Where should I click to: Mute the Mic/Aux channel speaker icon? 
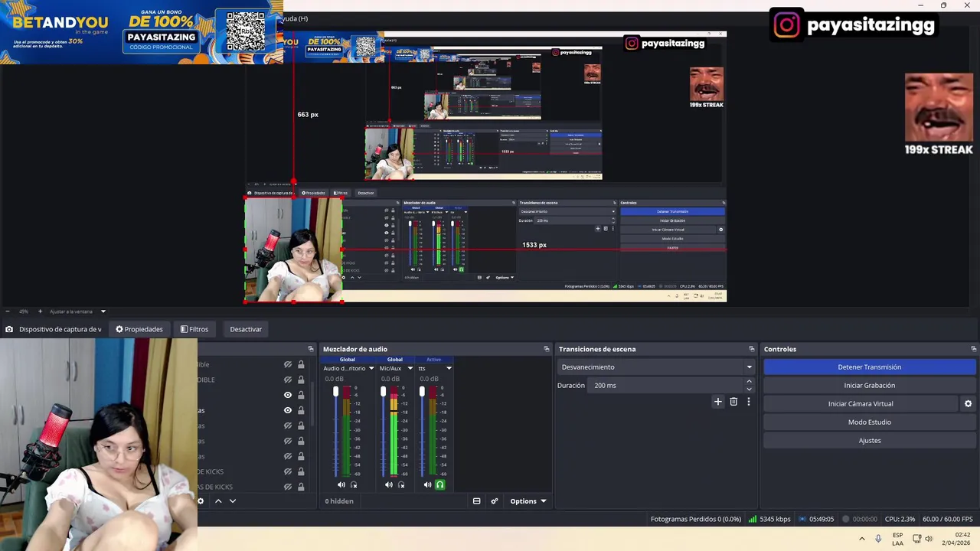(x=389, y=484)
